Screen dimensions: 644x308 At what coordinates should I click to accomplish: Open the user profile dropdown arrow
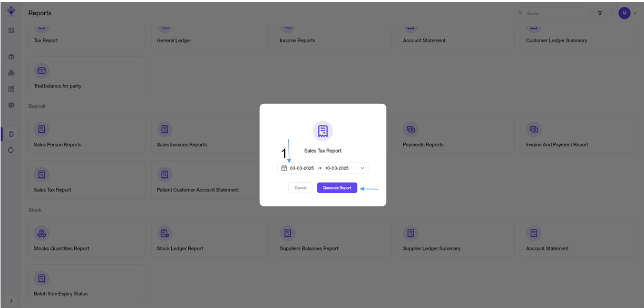[x=635, y=13]
